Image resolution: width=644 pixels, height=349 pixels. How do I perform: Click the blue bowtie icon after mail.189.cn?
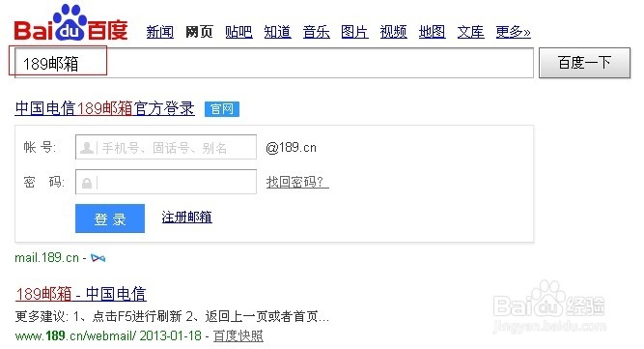pyautogui.click(x=98, y=258)
